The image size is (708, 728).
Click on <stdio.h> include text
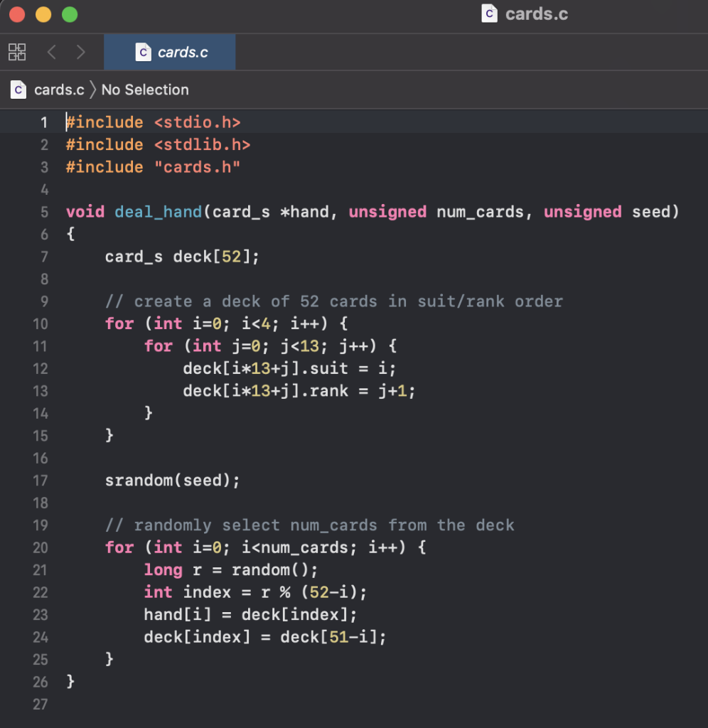click(x=198, y=122)
